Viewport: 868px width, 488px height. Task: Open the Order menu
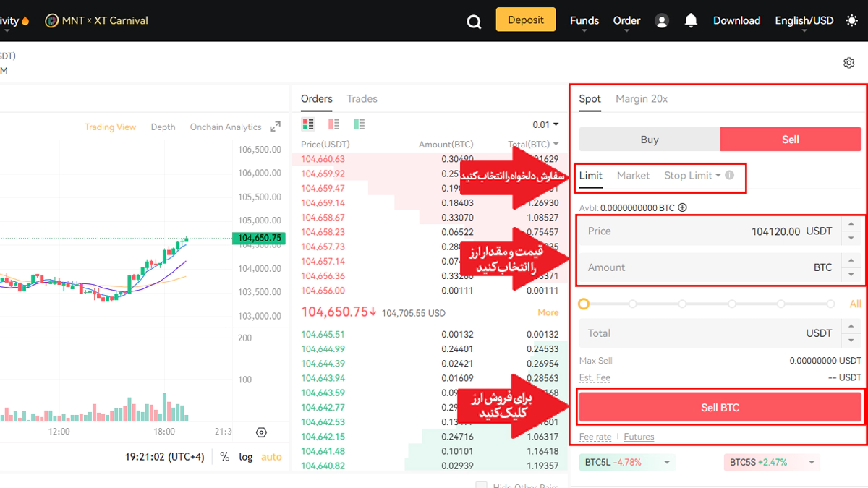click(626, 21)
